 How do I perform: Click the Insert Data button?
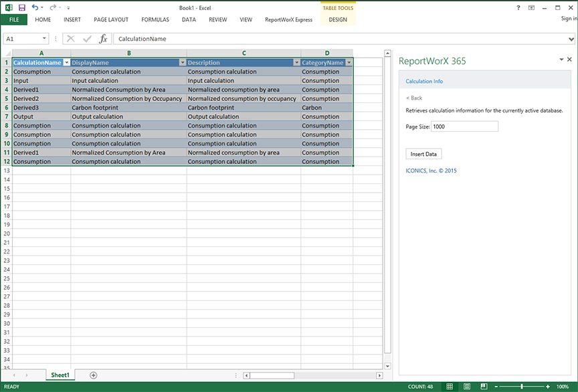tap(423, 154)
